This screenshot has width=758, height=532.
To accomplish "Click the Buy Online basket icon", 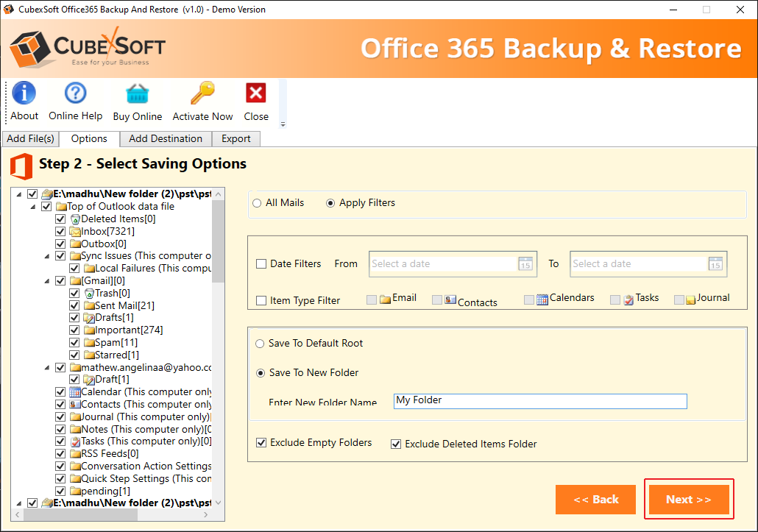I will (138, 93).
